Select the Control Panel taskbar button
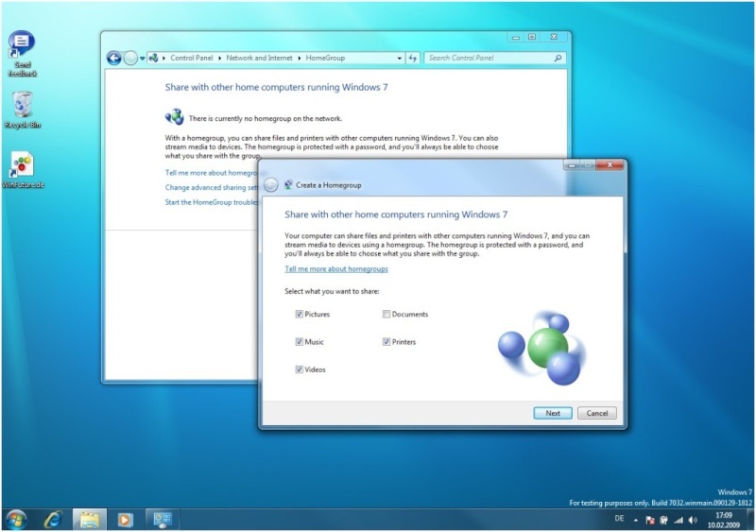This screenshot has width=756, height=532. (x=162, y=520)
